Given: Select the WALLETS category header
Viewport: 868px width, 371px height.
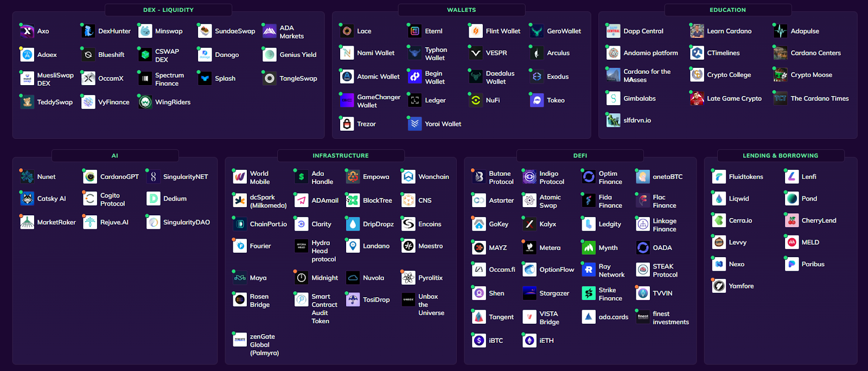Looking at the screenshot, I should 462,10.
